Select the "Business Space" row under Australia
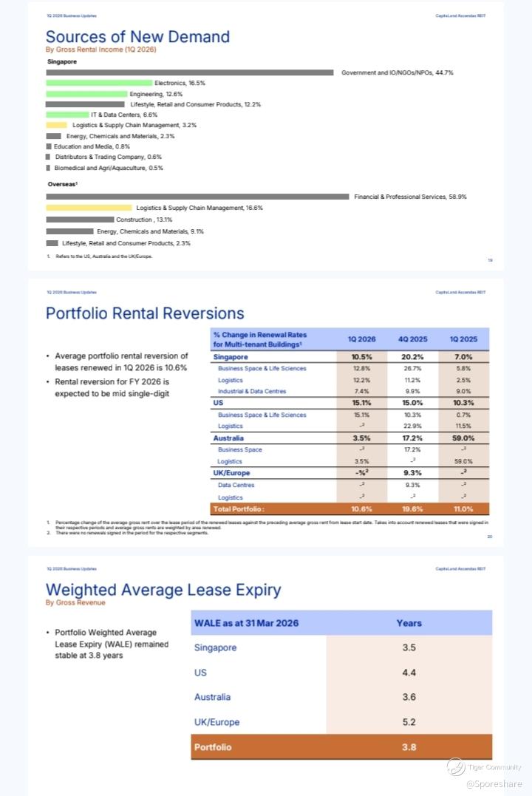Image resolution: width=532 pixels, height=796 pixels. [x=240, y=450]
